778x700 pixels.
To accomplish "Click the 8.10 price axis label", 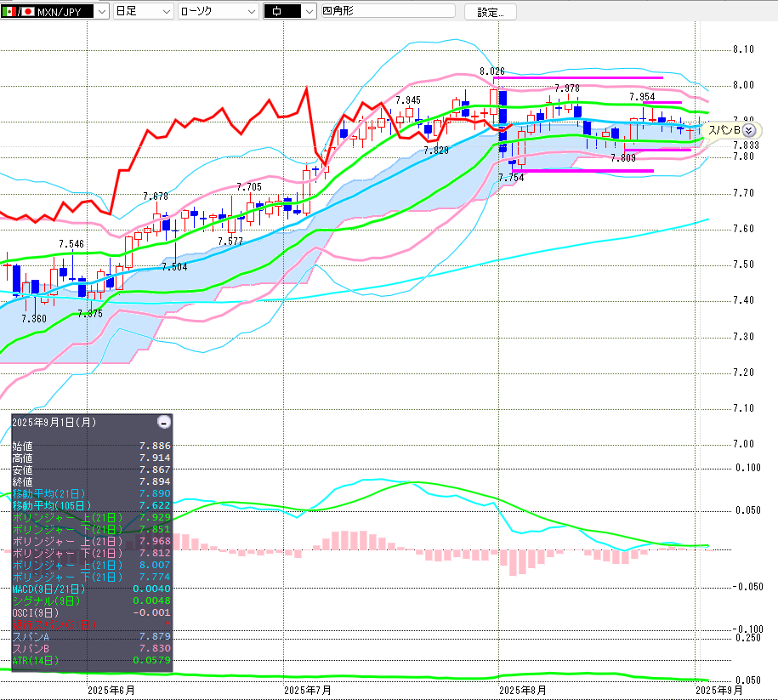I will click(x=744, y=49).
